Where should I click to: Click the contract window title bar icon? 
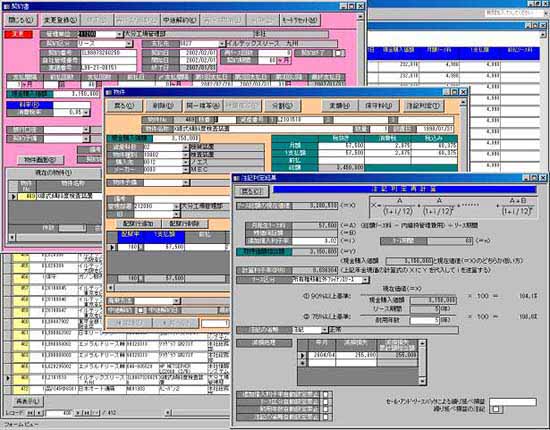click(7, 6)
